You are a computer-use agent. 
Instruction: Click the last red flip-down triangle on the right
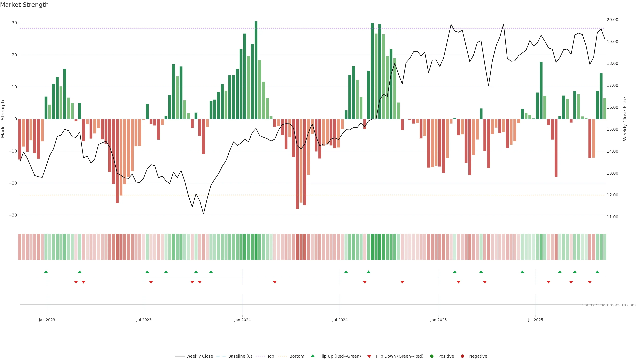click(x=590, y=282)
